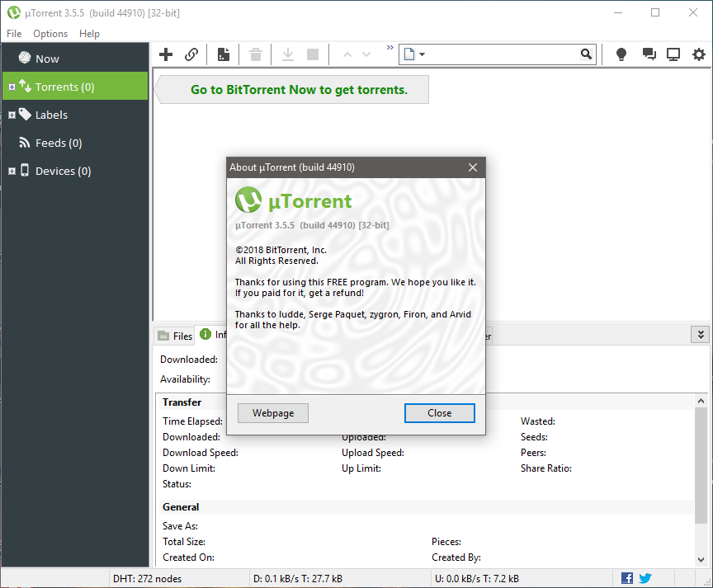Screen dimensions: 713x588
Task: Collapse the detail pane with double-chevron
Action: 701,335
